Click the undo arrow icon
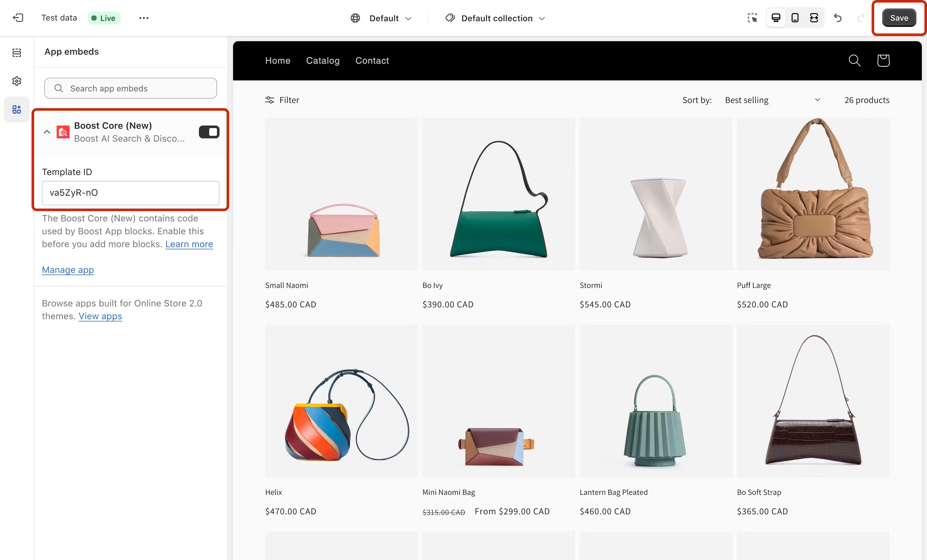 click(x=838, y=18)
